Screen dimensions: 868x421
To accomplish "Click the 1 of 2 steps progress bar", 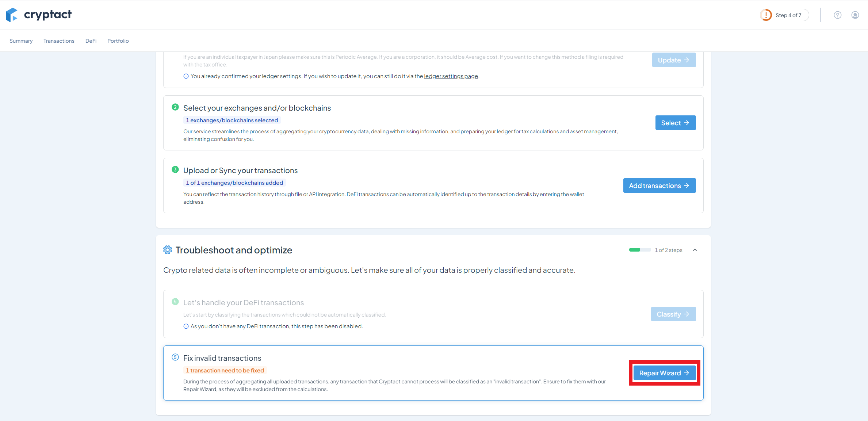I will point(640,250).
